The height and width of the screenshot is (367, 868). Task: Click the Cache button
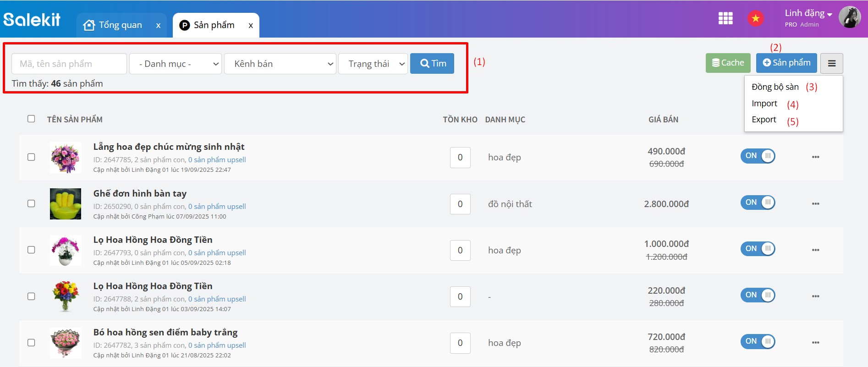(x=728, y=63)
